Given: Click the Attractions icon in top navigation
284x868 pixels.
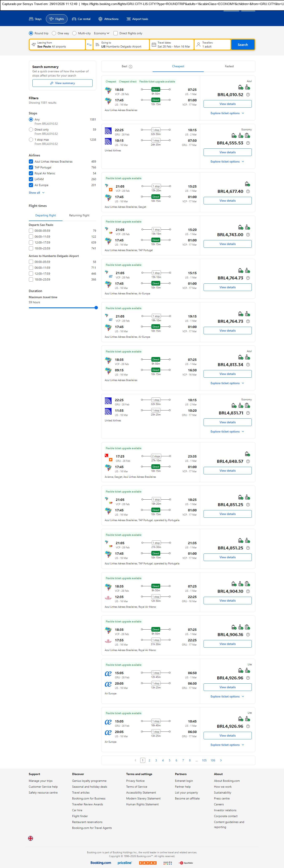Looking at the screenshot, I should pos(100,19).
